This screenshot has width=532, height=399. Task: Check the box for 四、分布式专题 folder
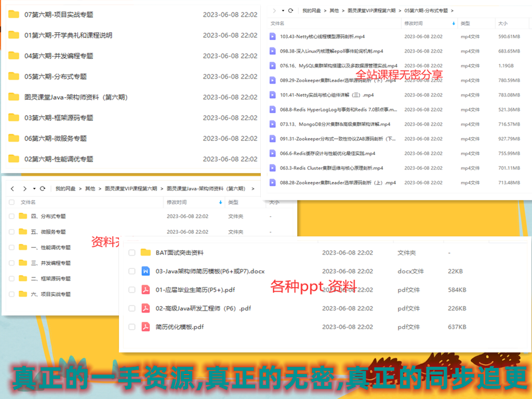(x=11, y=216)
